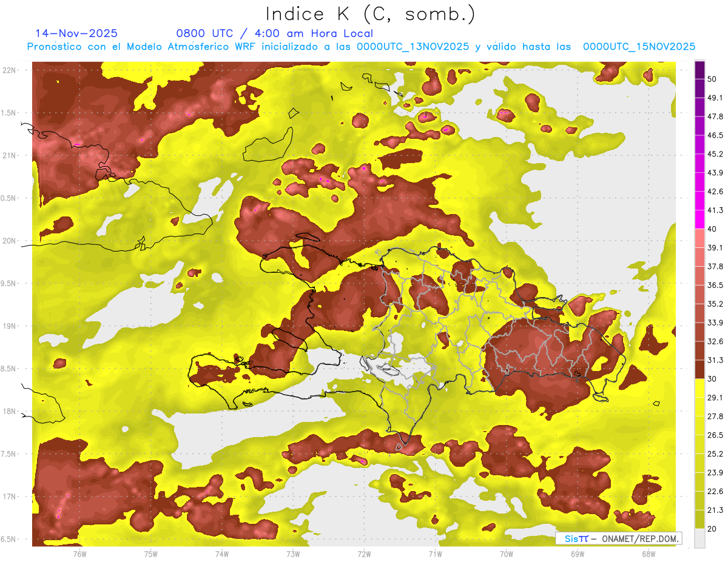Click the "71W" longitude label
The width and height of the screenshot is (728, 562).
[x=435, y=554]
